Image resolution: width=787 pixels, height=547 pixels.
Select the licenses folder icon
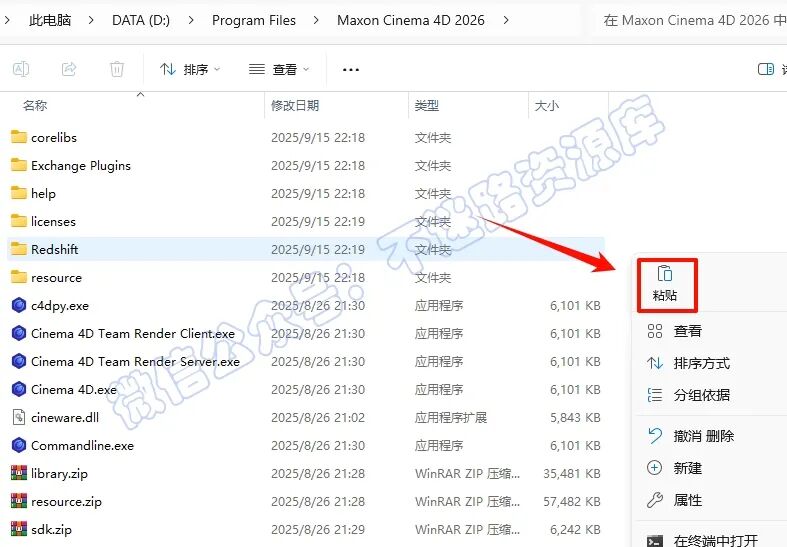(x=19, y=221)
